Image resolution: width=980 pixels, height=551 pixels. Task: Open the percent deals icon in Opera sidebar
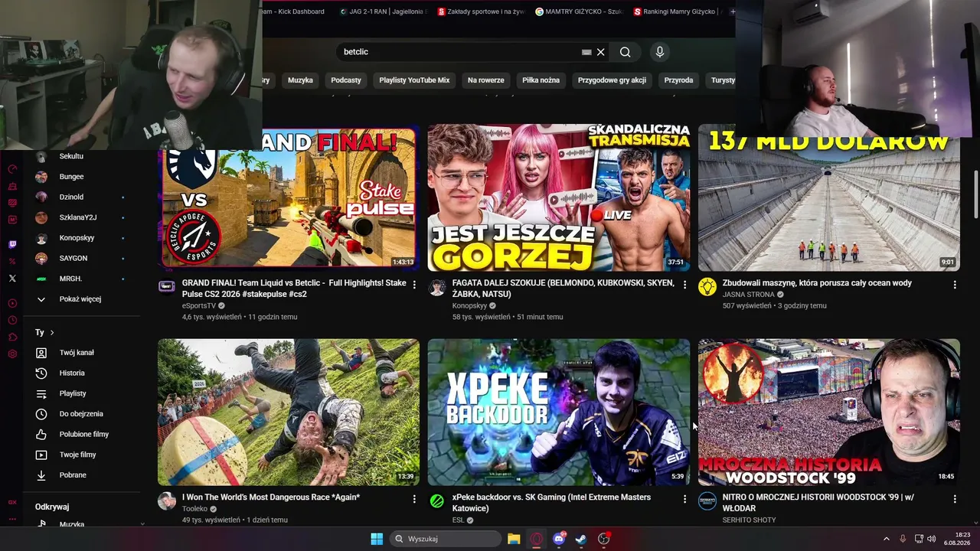click(x=12, y=262)
